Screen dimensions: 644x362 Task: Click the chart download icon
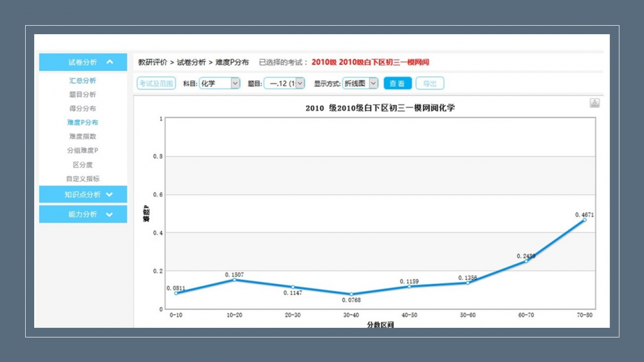[x=594, y=103]
